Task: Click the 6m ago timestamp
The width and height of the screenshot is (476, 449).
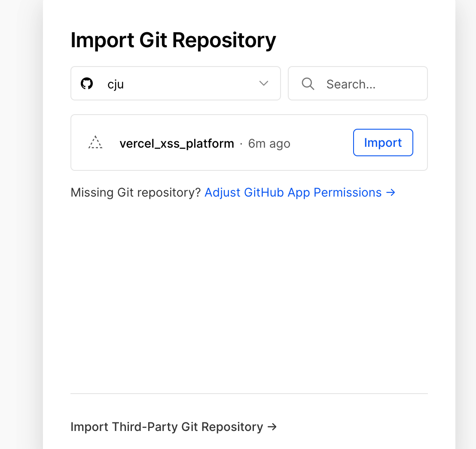Action: coord(269,143)
